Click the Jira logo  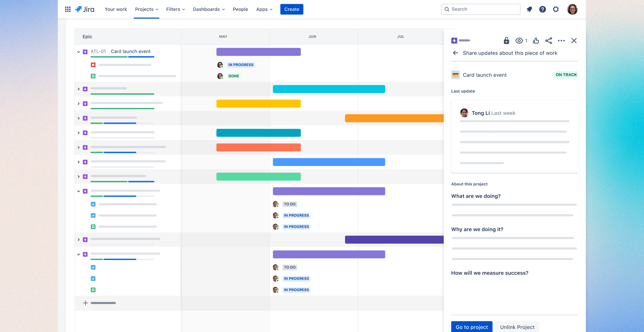(x=85, y=9)
